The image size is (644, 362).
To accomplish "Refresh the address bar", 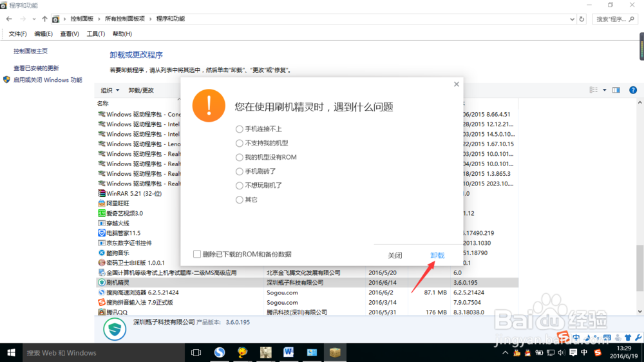I will click(582, 19).
